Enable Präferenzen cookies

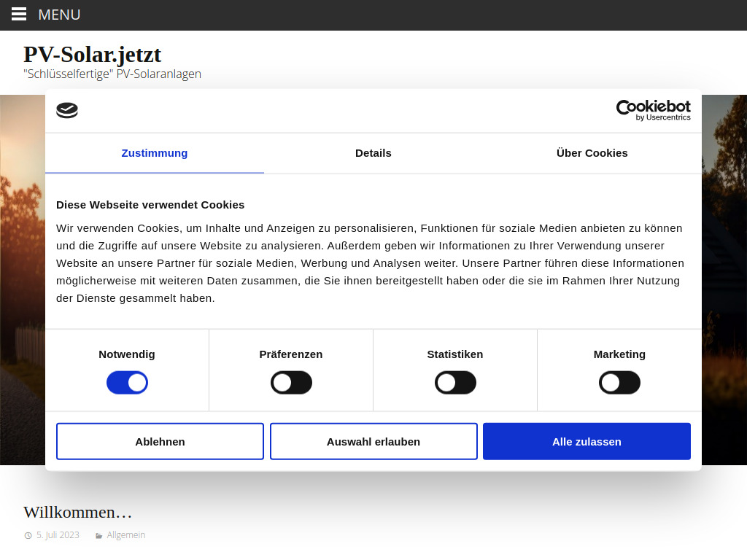291,382
